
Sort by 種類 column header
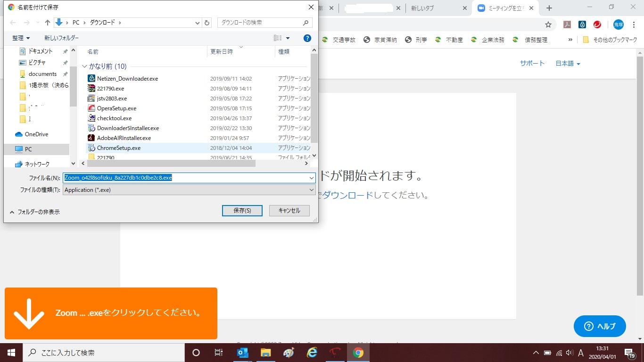point(284,52)
